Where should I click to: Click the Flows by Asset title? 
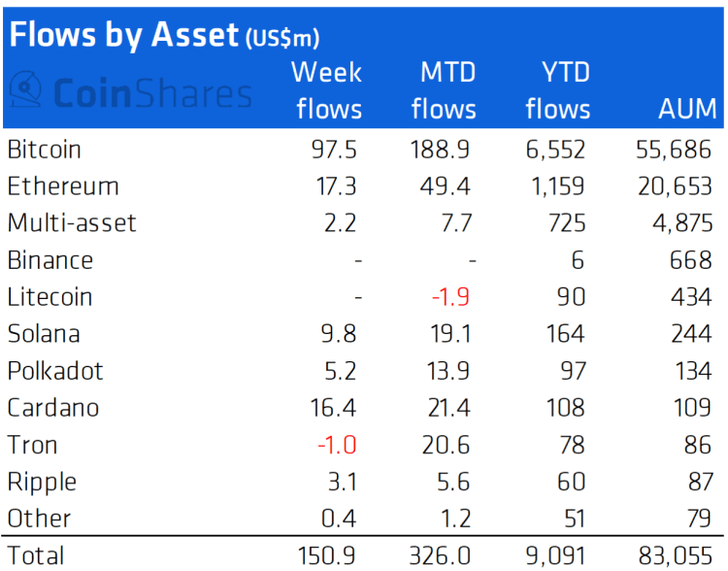click(122, 34)
